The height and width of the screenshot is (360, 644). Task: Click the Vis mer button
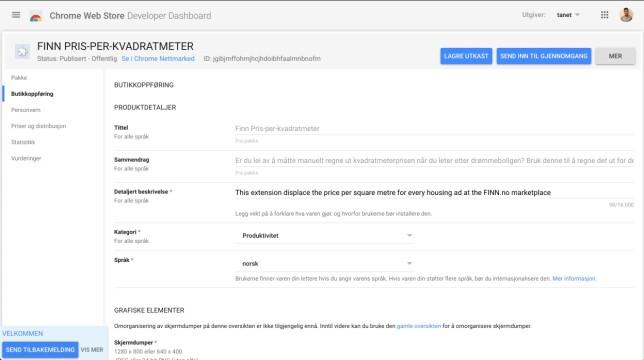92,350
